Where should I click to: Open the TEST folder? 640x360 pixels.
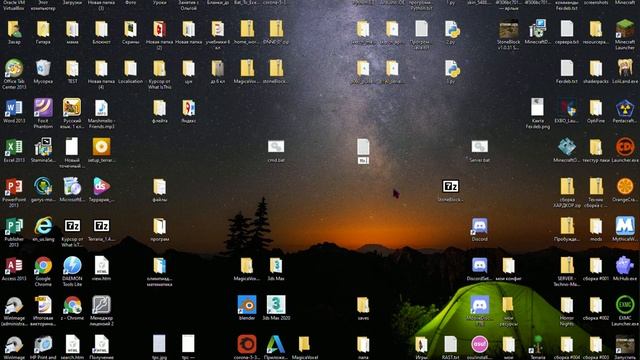coord(72,69)
